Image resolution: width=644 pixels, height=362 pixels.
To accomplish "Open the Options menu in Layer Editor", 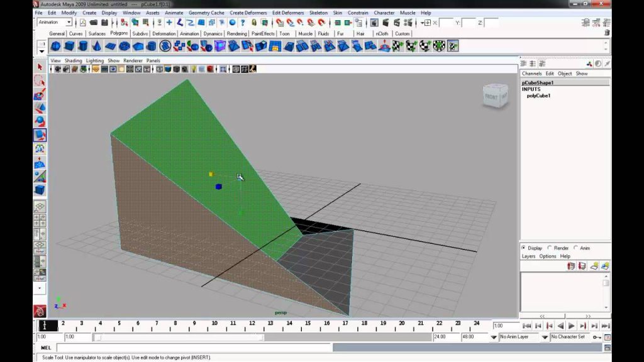I will click(x=548, y=256).
